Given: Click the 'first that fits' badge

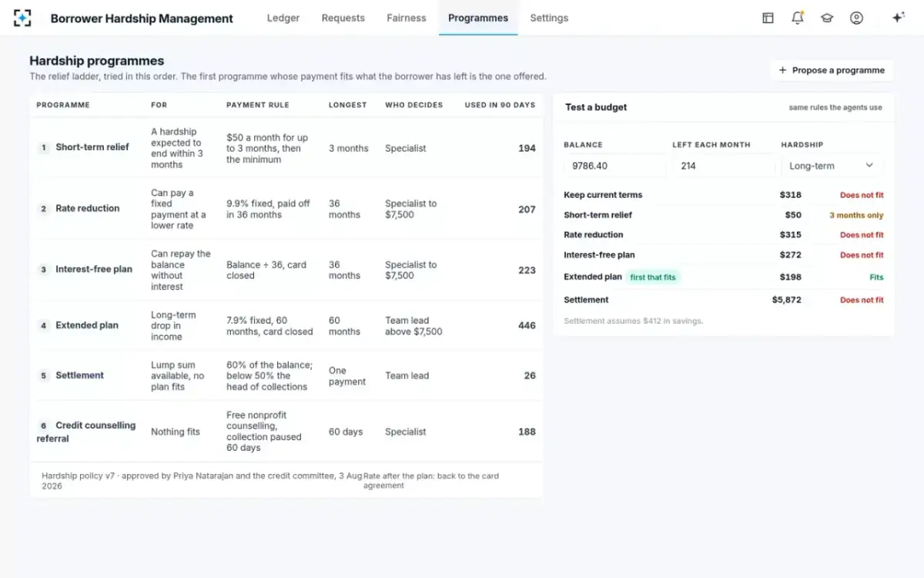Looking at the screenshot, I should click(x=654, y=277).
